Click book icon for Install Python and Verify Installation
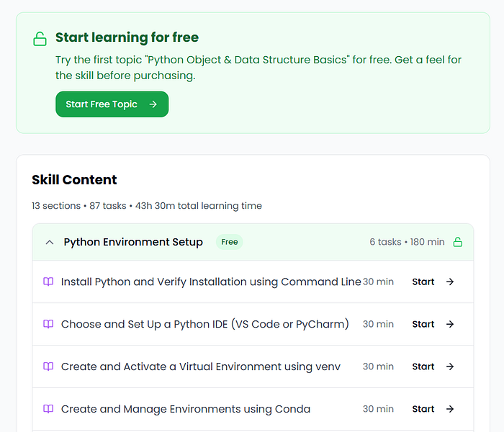 click(48, 282)
